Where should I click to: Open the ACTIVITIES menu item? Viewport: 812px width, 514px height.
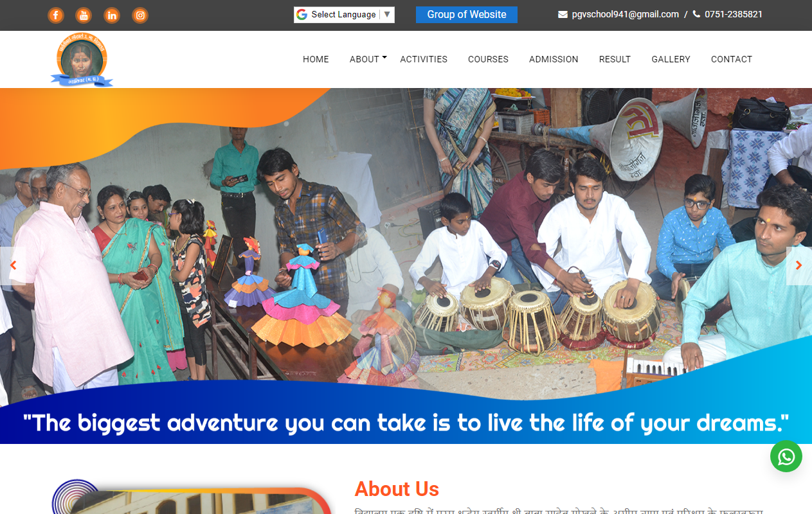point(424,59)
